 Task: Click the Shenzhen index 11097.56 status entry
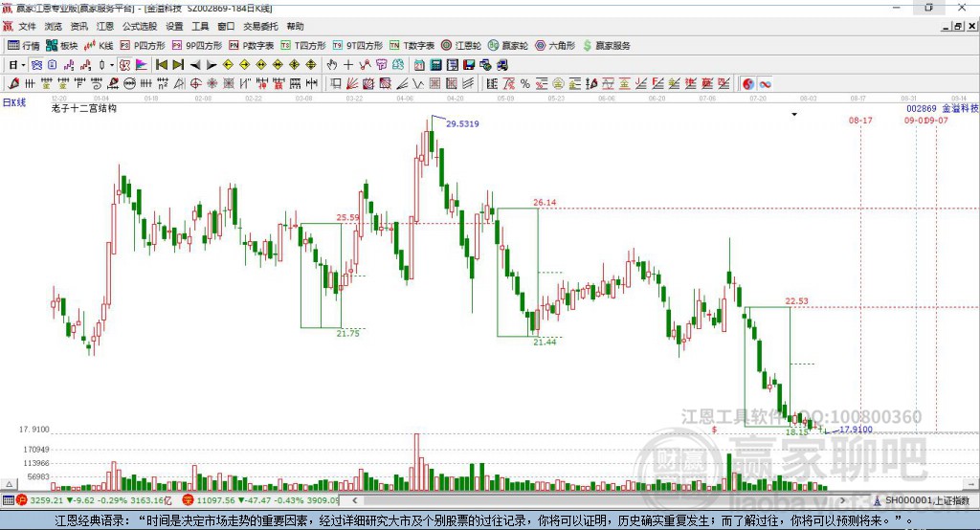click(260, 500)
